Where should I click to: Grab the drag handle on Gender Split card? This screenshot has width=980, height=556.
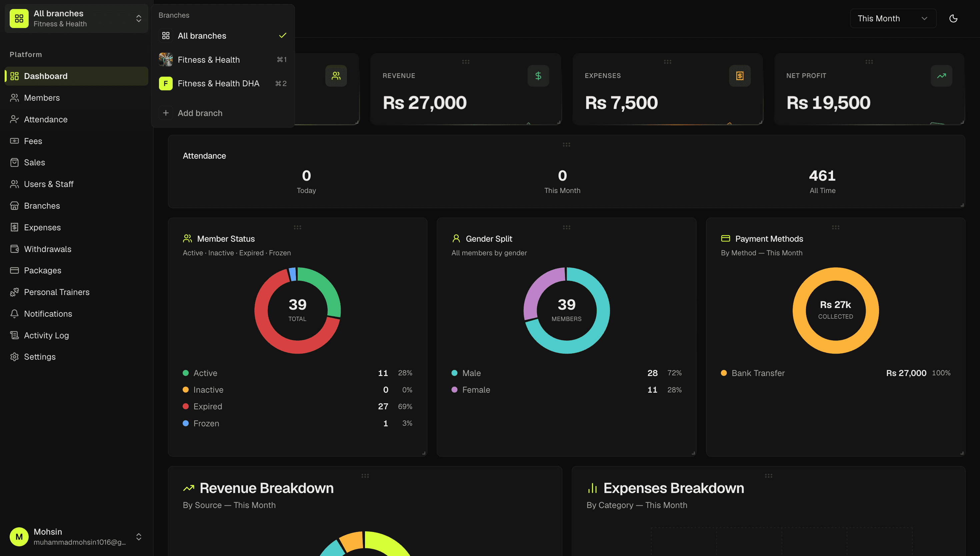coord(567,227)
